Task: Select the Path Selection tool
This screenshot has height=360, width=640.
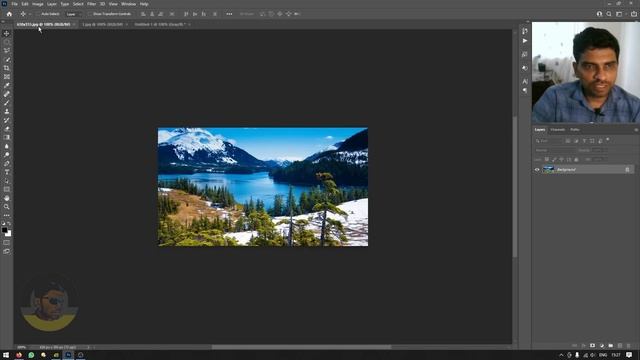Action: click(x=7, y=181)
